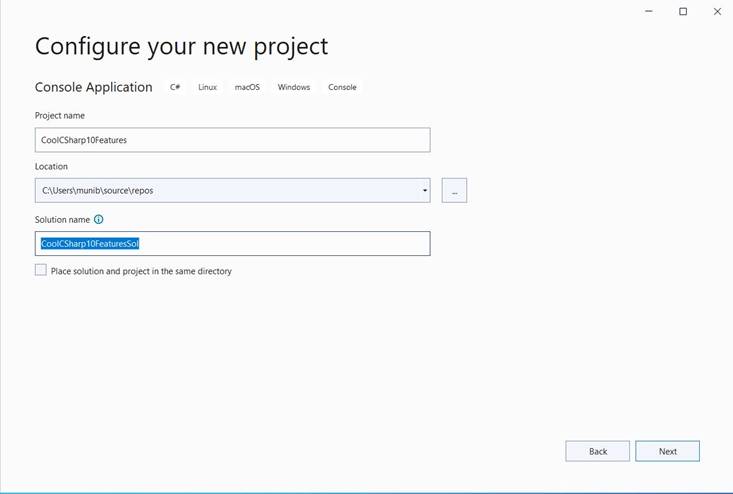This screenshot has height=494, width=733.
Task: Click inside the Location path box
Action: pyautogui.click(x=225, y=190)
